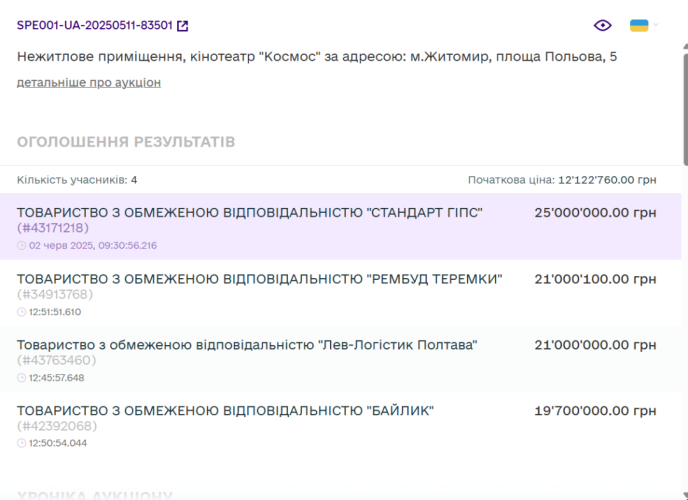Click the vertical scrollbar thumb
688x500 pixels.
pos(685,109)
